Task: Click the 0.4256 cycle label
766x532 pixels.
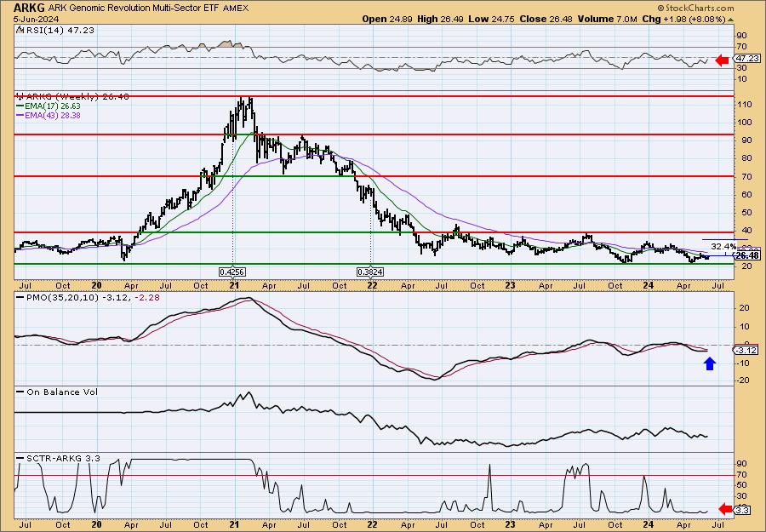Action: click(232, 272)
